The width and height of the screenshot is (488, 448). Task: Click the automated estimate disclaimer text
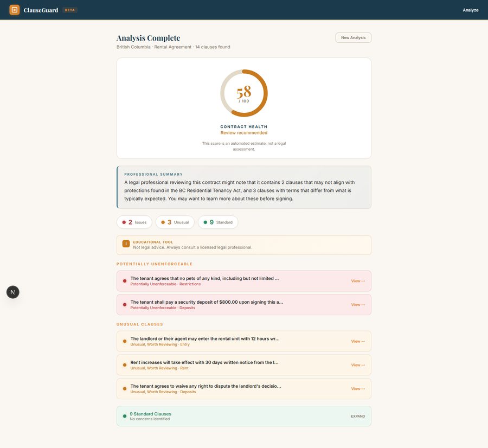pyautogui.click(x=244, y=146)
